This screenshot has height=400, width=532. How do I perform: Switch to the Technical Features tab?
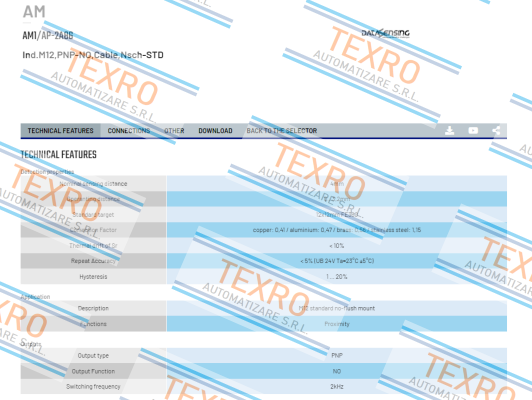(x=60, y=131)
